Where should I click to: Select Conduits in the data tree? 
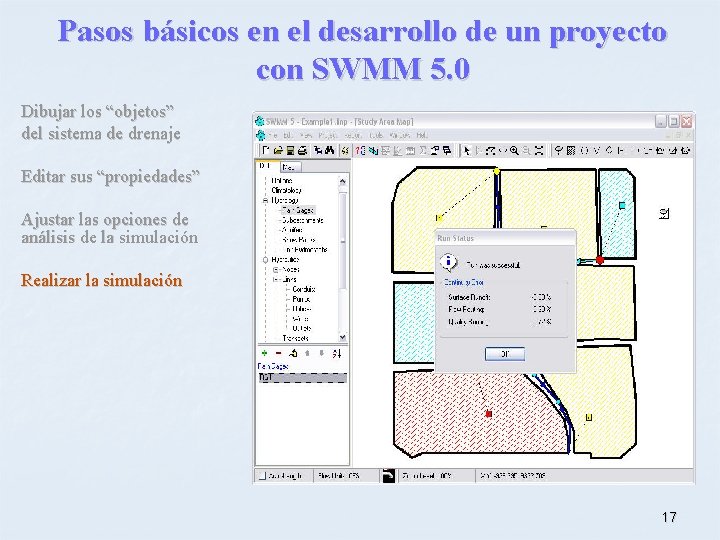click(x=304, y=289)
